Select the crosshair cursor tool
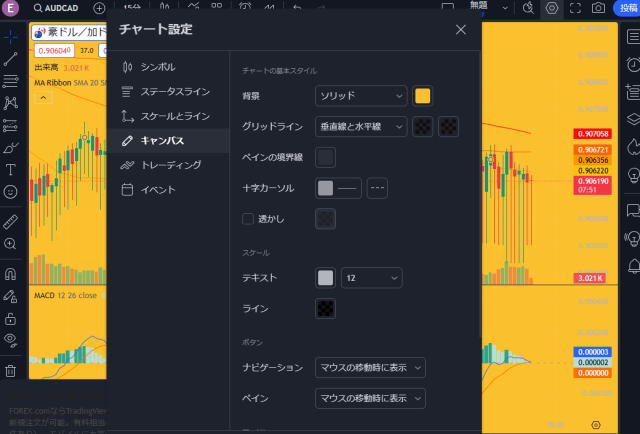 click(x=11, y=37)
